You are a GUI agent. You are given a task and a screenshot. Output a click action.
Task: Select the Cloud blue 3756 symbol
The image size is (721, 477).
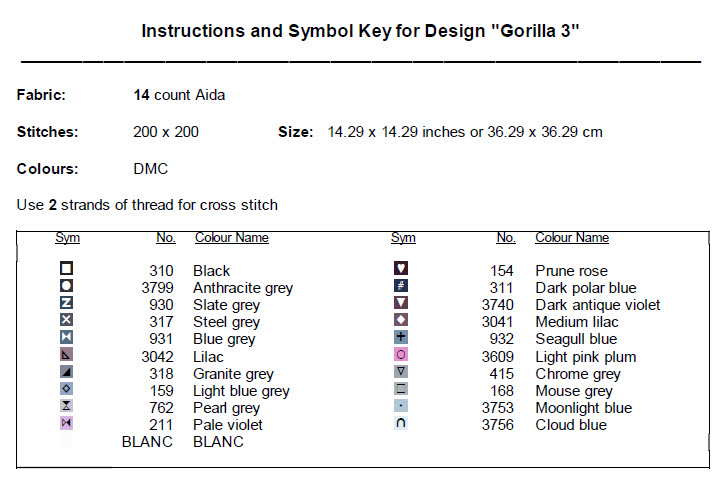(x=401, y=423)
